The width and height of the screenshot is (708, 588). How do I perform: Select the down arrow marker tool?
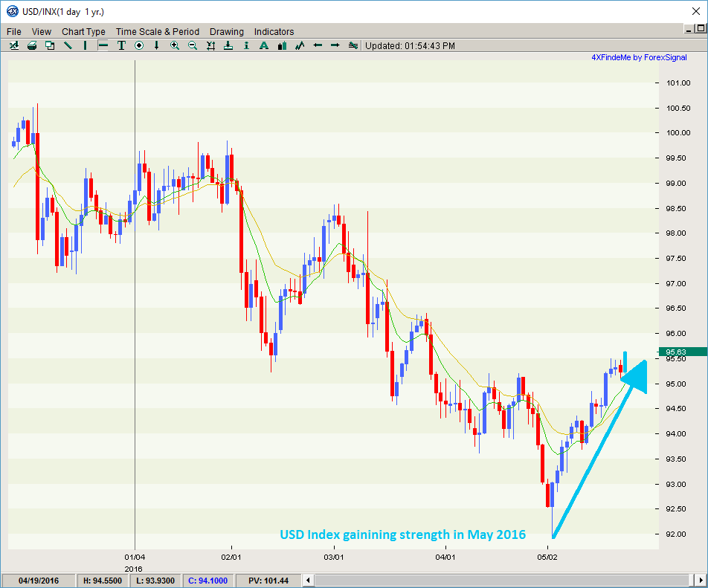pyautogui.click(x=157, y=45)
